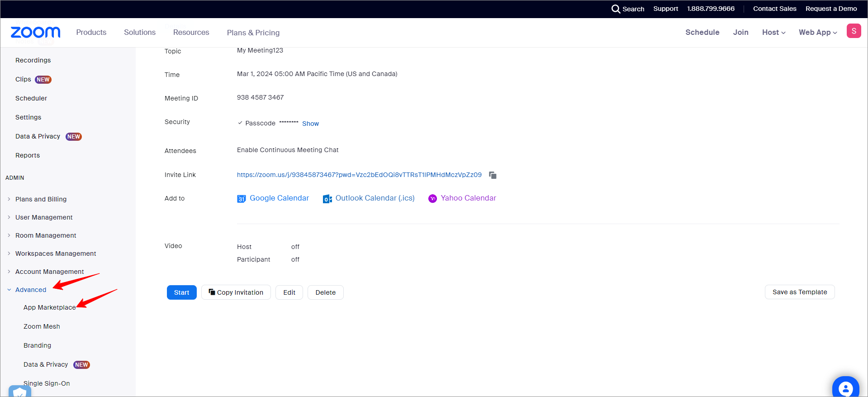Open the Host dropdown menu

point(773,32)
